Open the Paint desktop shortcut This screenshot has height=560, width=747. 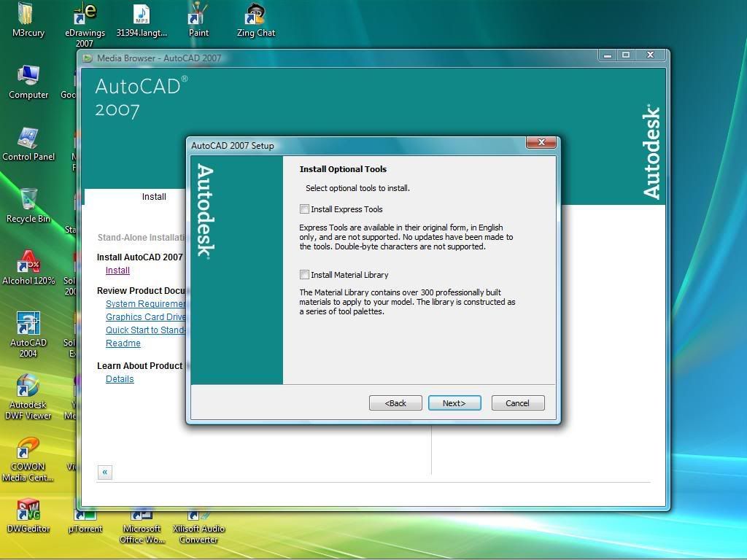pyautogui.click(x=198, y=20)
